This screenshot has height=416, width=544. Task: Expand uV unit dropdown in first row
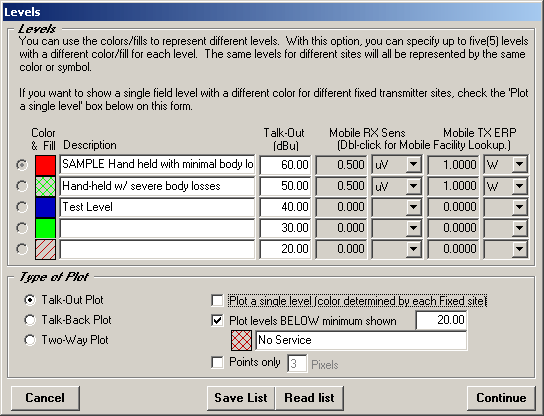414,165
